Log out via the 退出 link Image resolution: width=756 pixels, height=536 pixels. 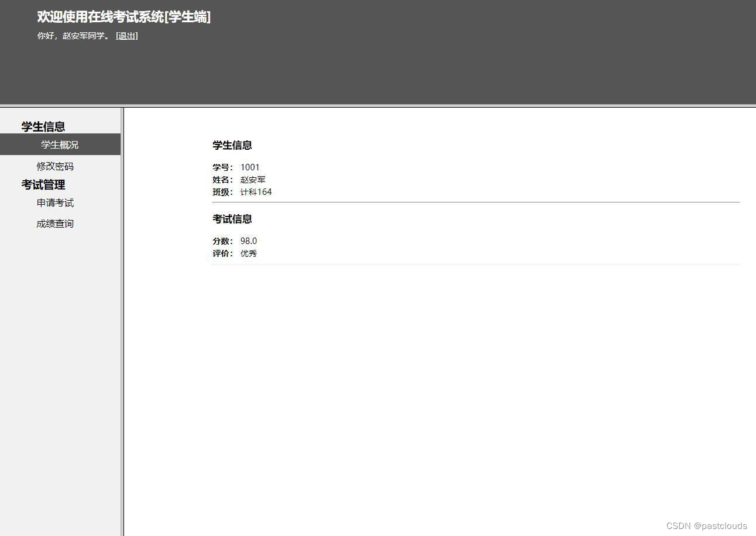click(126, 36)
